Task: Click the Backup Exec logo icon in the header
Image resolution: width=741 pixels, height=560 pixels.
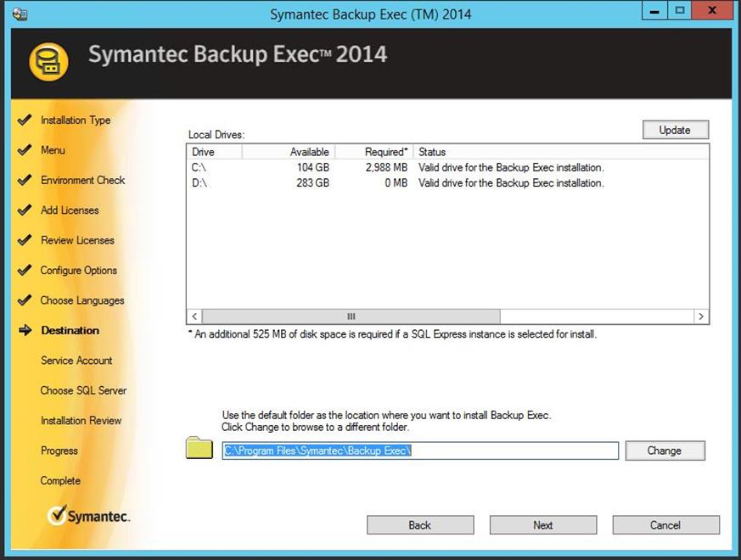Action: pos(48,62)
